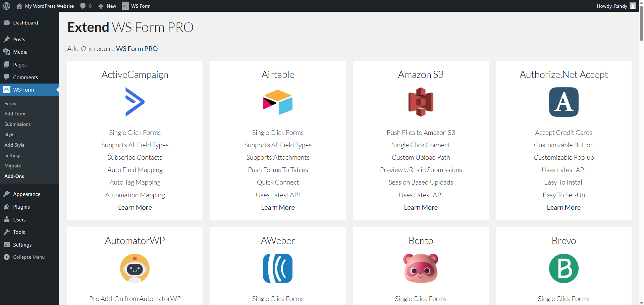Screen dimensions: 644x305
Task: Go to Submissions in WS Form submenu
Action: point(17,124)
